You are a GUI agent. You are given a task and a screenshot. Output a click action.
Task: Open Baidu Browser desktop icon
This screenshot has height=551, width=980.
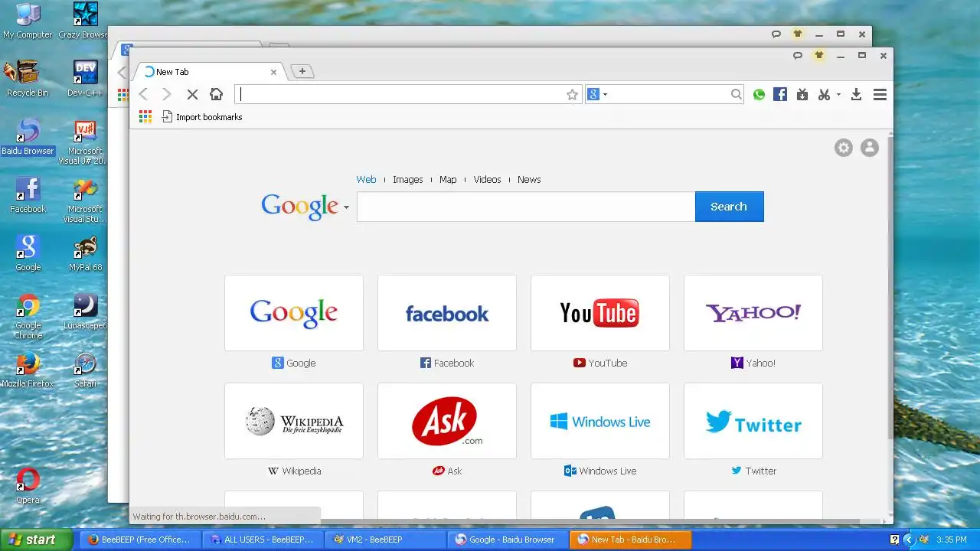(28, 137)
